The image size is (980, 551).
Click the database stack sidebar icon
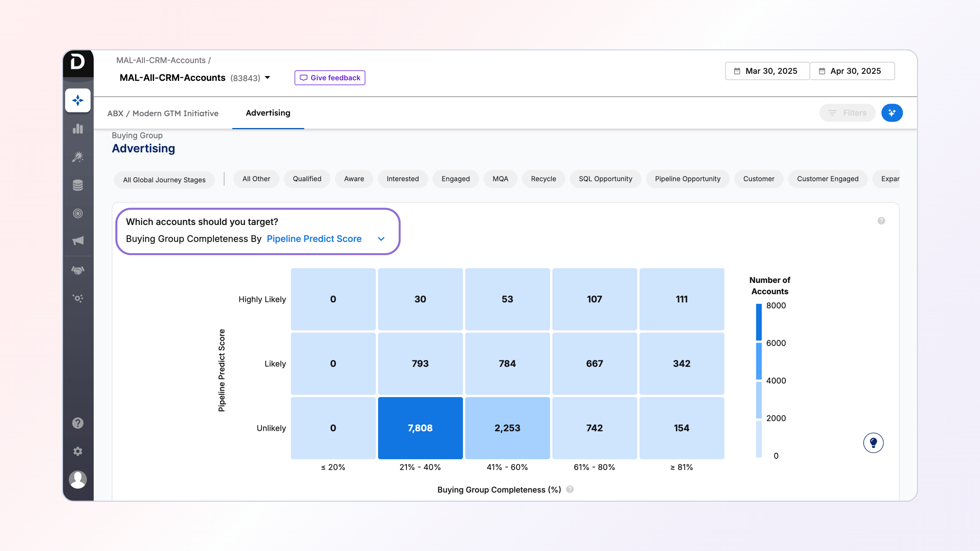point(78,185)
